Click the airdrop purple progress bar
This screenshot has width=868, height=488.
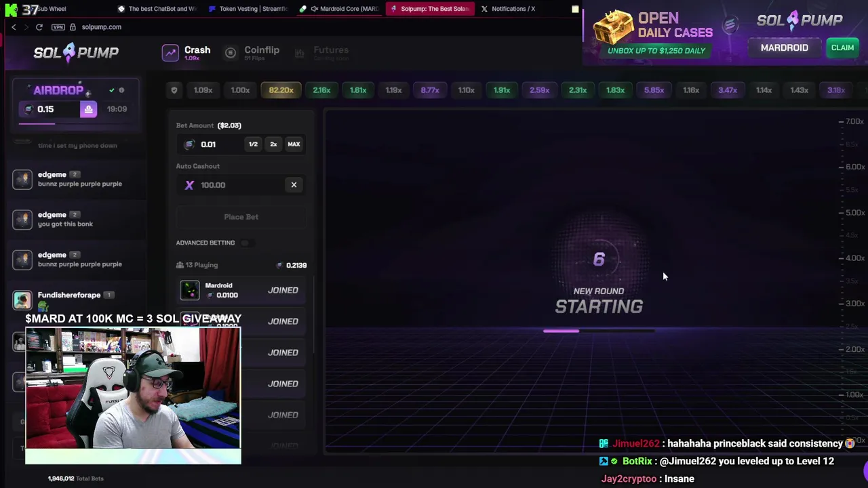(x=37, y=123)
